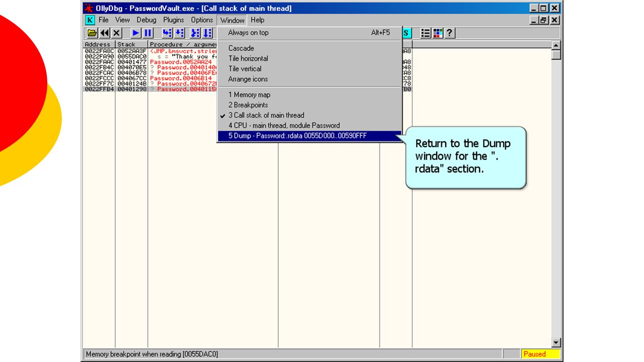Viewport: 644px width, 362px height.
Task: Toggle Always on top option
Action: point(309,33)
